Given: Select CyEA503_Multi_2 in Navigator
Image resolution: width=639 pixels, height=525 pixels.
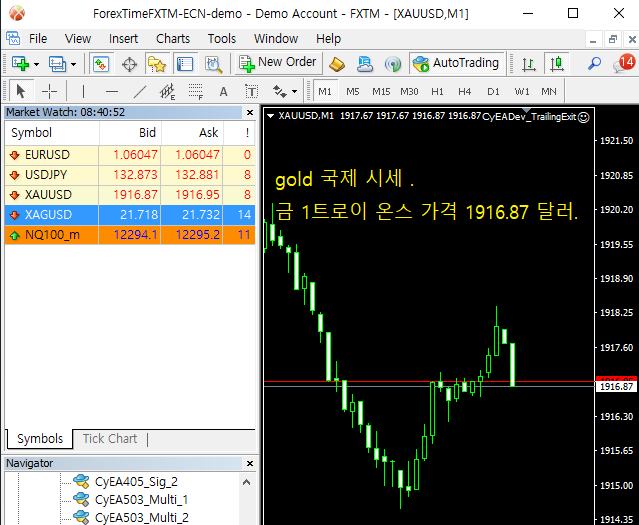Looking at the screenshot, I should 131,518.
